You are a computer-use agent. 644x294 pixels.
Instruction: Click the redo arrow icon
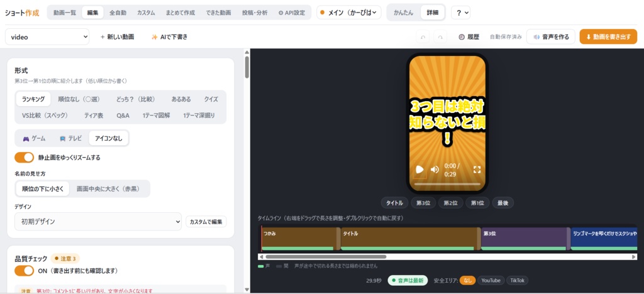coord(440,37)
